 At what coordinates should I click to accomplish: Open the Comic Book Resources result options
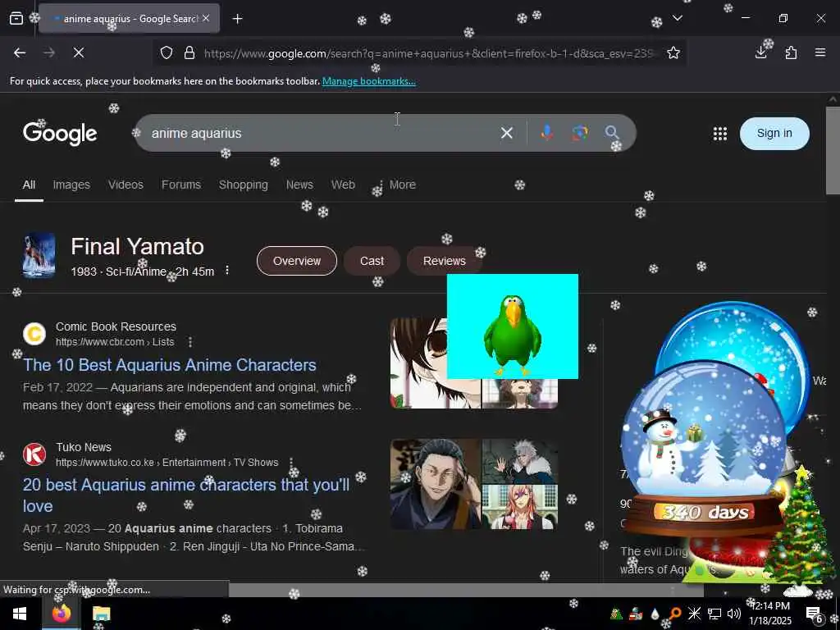pos(190,342)
